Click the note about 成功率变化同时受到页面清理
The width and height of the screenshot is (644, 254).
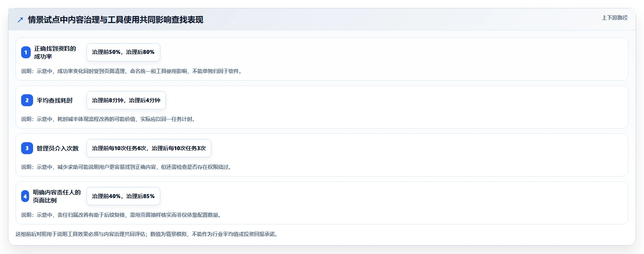(x=132, y=71)
